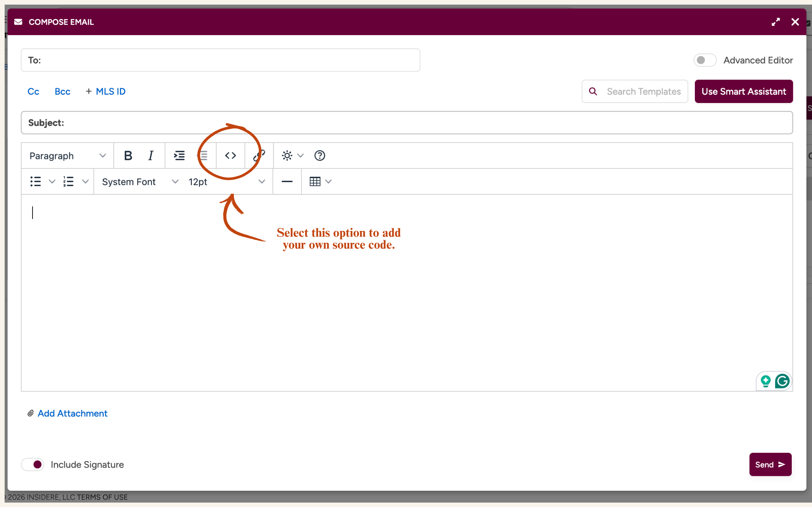The width and height of the screenshot is (812, 507).
Task: Click the sun-shaped toolbar icon
Action: click(x=287, y=156)
